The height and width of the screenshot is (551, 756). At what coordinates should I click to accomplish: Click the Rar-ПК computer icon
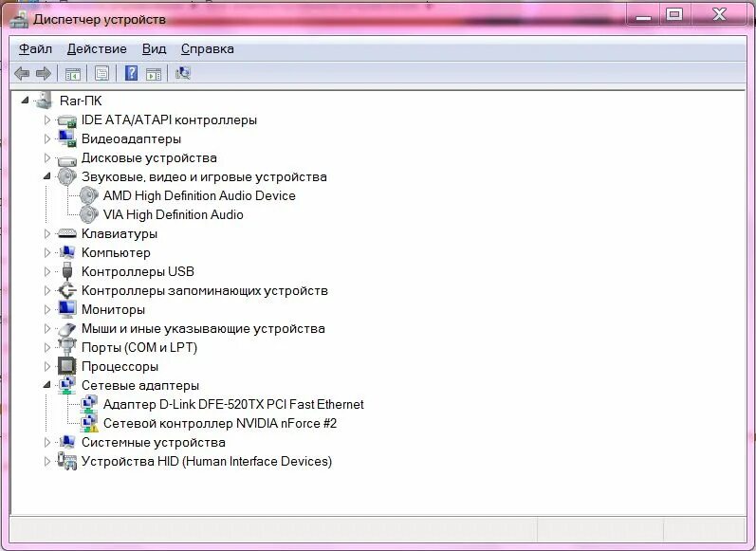coord(44,101)
